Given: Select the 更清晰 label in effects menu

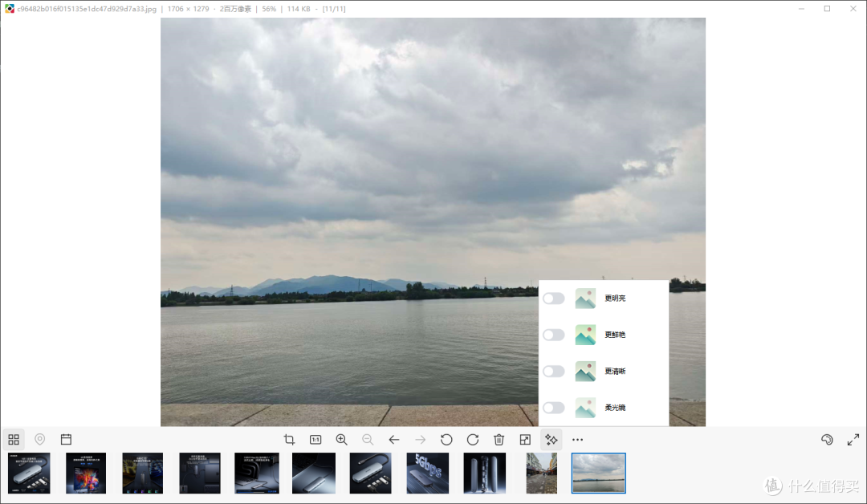Looking at the screenshot, I should pyautogui.click(x=615, y=372).
